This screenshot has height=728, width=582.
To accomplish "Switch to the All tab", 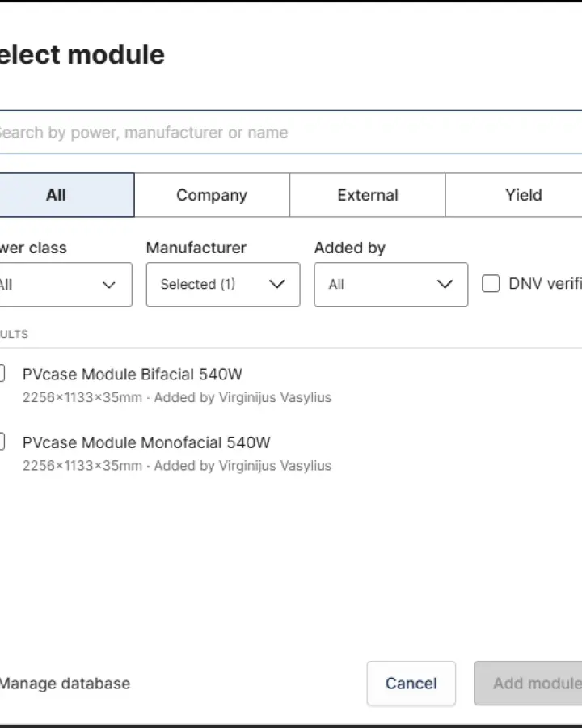I will [x=66, y=195].
